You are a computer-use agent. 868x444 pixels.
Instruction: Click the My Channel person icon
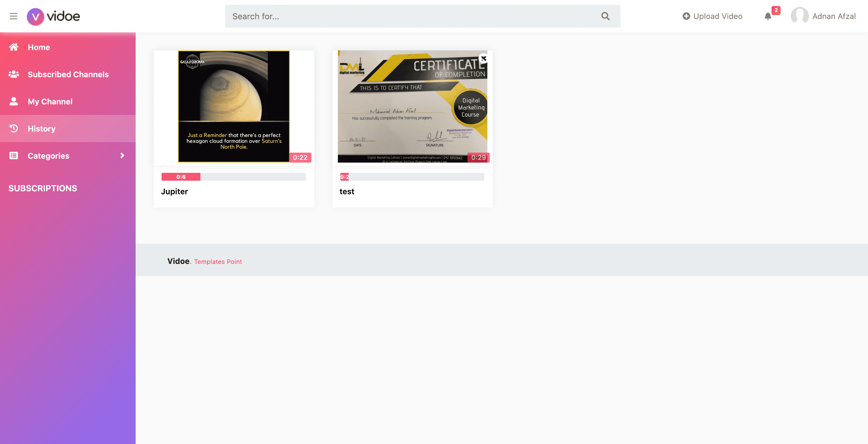tap(14, 101)
